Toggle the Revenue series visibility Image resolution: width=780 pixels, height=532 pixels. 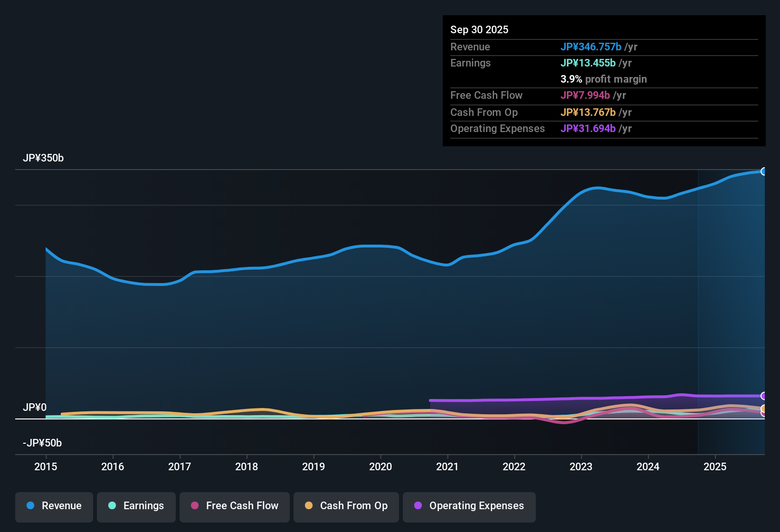[x=54, y=506]
